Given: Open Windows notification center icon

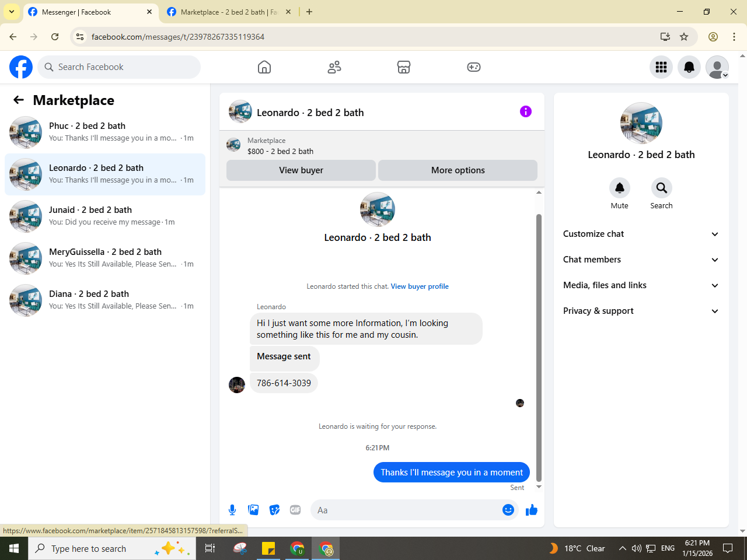Looking at the screenshot, I should click(728, 548).
